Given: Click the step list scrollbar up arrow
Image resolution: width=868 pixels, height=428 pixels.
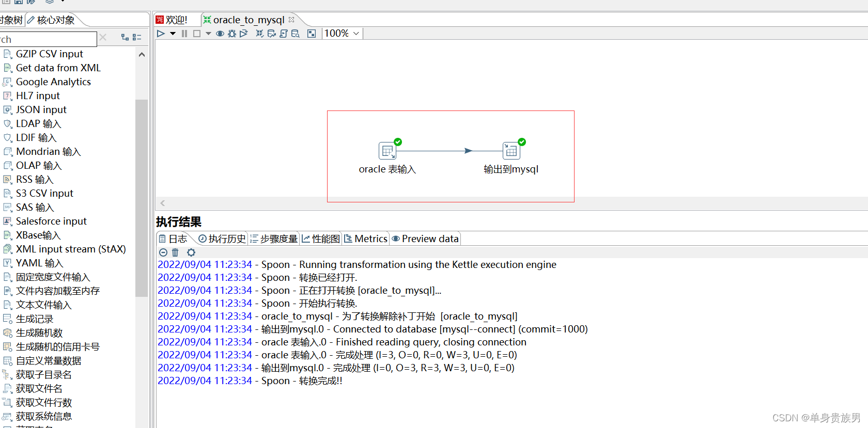Looking at the screenshot, I should coord(142,54).
